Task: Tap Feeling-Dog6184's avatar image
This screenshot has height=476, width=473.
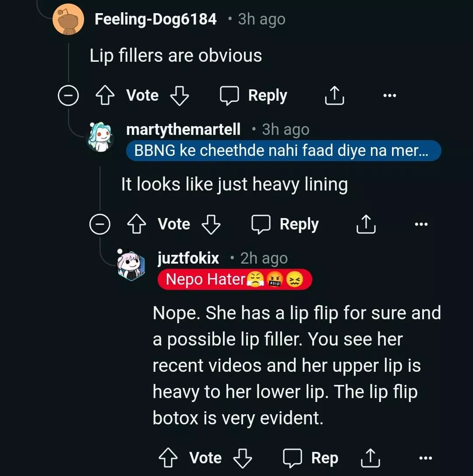Action: pyautogui.click(x=69, y=20)
